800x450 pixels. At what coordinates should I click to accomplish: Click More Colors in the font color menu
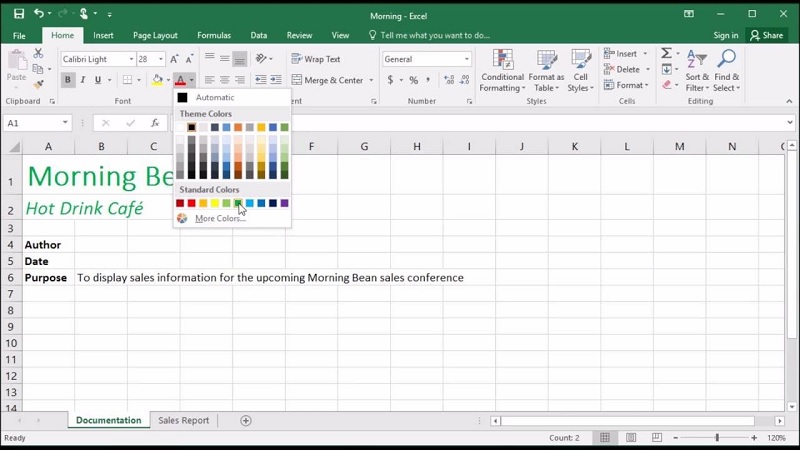[x=218, y=218]
